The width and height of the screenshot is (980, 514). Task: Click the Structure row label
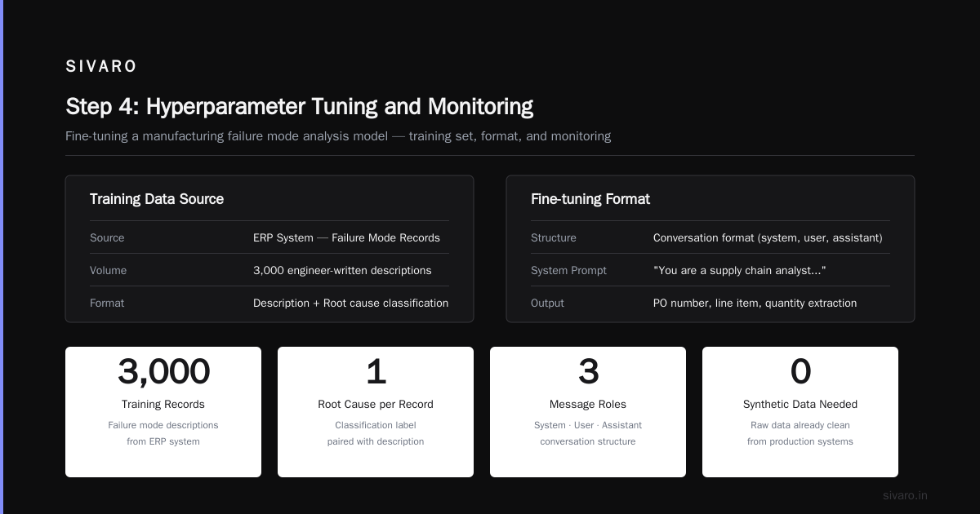554,237
